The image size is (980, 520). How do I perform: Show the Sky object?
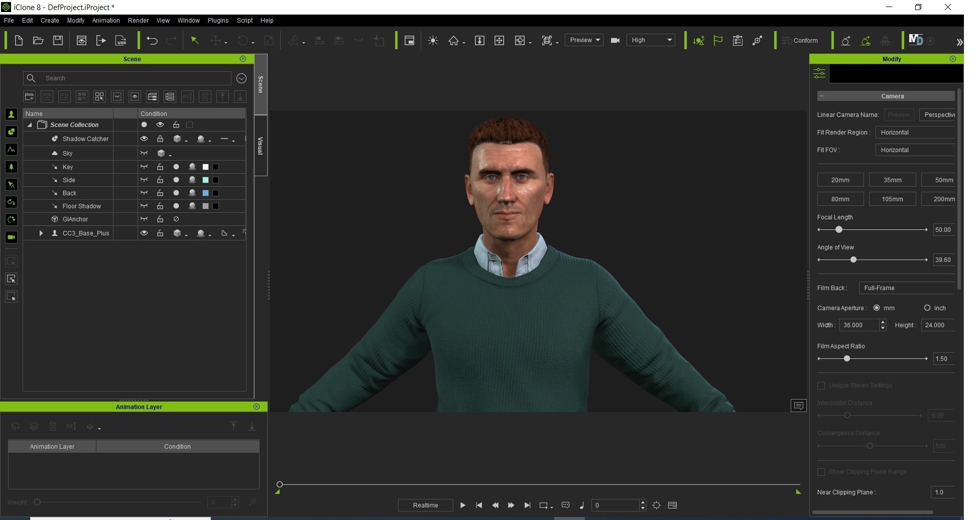click(x=144, y=153)
